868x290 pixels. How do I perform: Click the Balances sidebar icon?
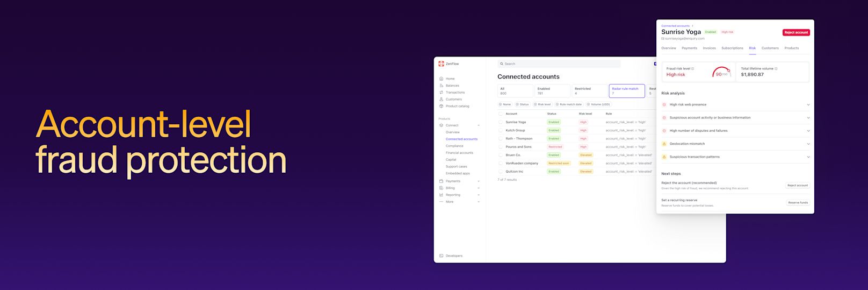coord(441,86)
